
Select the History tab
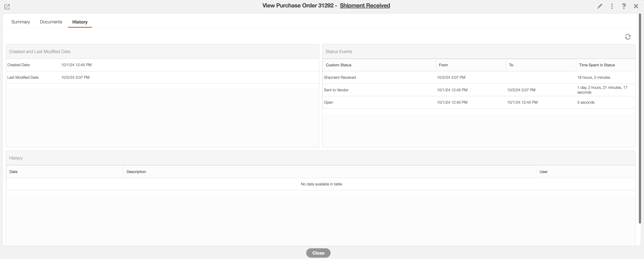click(x=80, y=22)
